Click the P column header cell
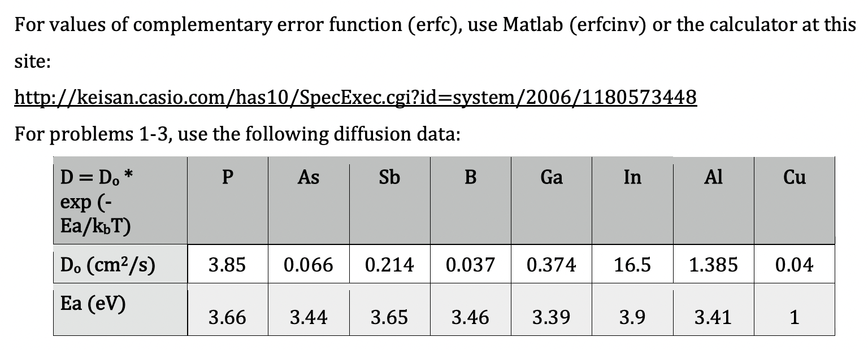 [227, 178]
